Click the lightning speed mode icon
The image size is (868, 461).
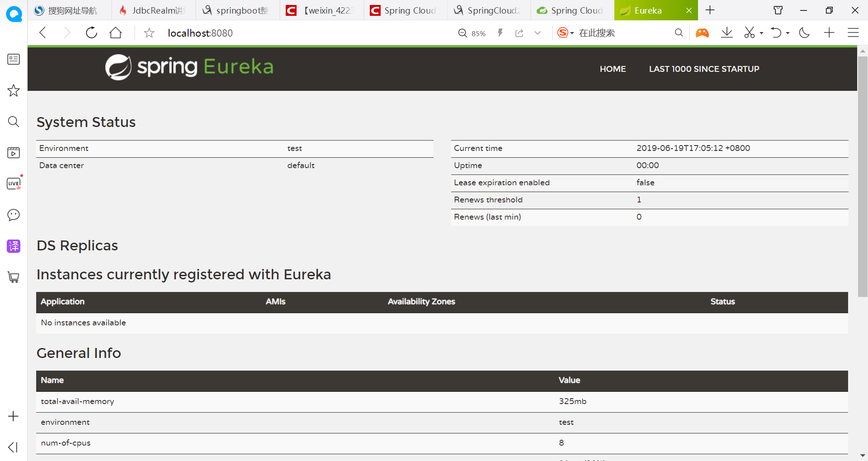[x=500, y=33]
